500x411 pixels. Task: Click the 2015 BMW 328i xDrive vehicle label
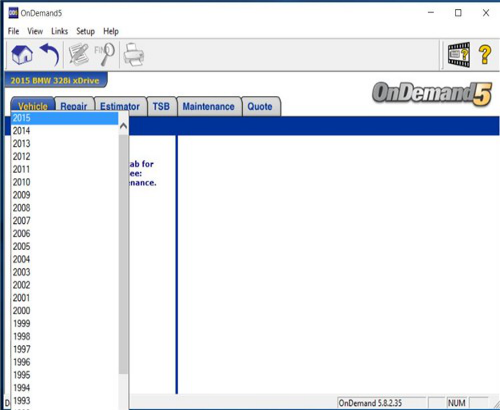(55, 80)
